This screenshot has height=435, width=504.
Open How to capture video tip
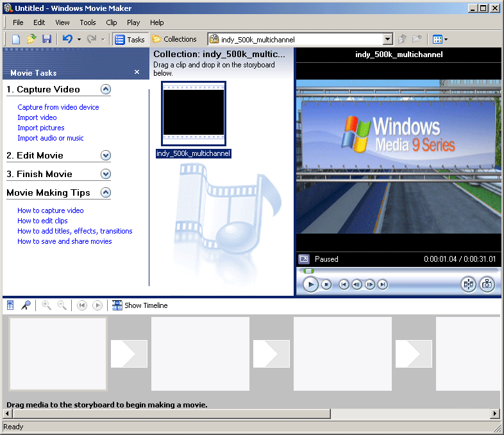click(x=51, y=210)
